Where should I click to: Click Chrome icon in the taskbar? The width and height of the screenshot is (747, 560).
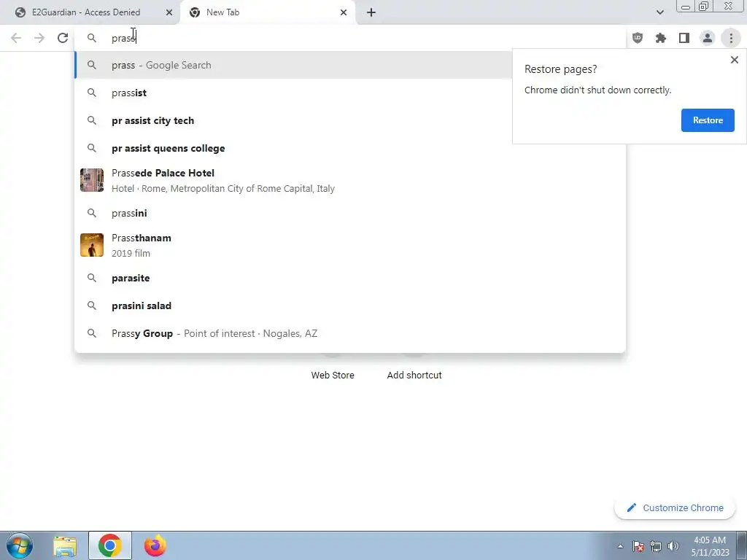[x=109, y=545]
